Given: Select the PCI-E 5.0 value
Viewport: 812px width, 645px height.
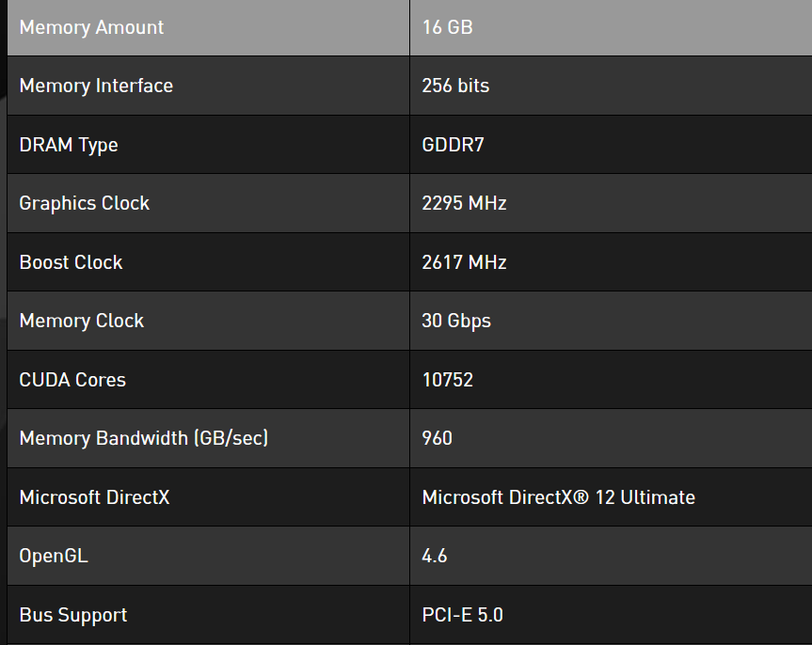Looking at the screenshot, I should (462, 615).
